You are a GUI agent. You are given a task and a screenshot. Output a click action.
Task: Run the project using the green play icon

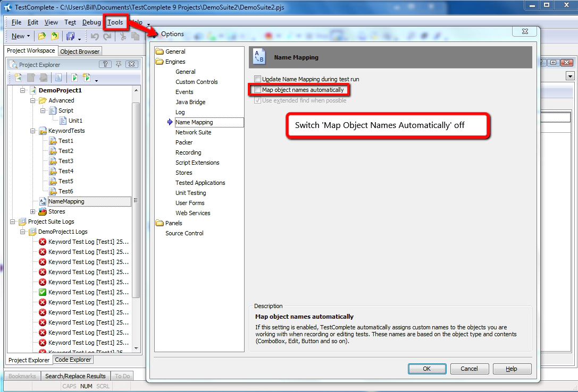[x=74, y=78]
